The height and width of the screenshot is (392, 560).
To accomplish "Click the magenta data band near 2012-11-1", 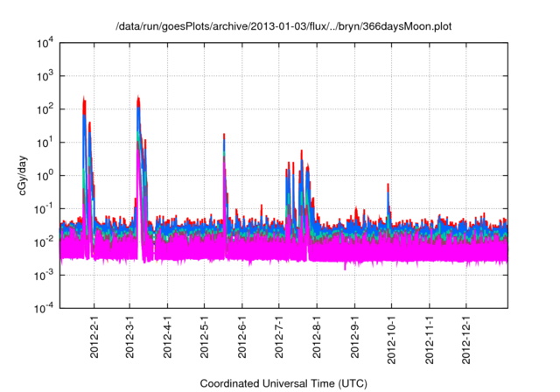I will point(430,252).
